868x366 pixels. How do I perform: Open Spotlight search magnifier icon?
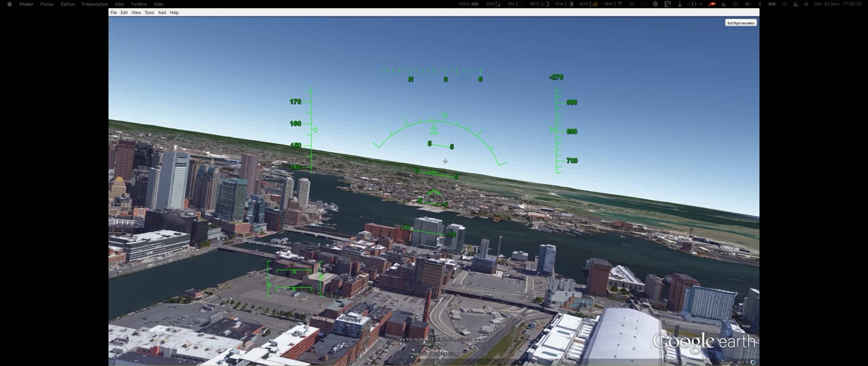[785, 4]
